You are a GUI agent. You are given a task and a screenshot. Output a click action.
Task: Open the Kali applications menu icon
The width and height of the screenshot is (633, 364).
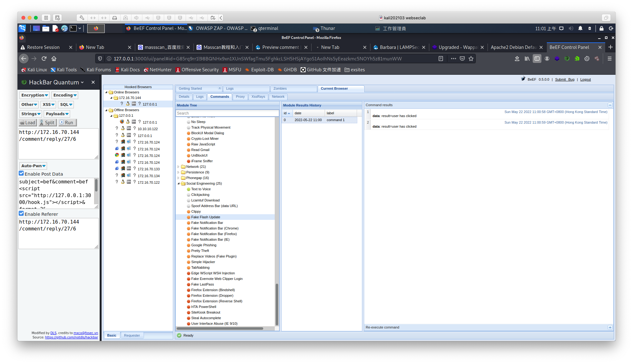coord(22,28)
